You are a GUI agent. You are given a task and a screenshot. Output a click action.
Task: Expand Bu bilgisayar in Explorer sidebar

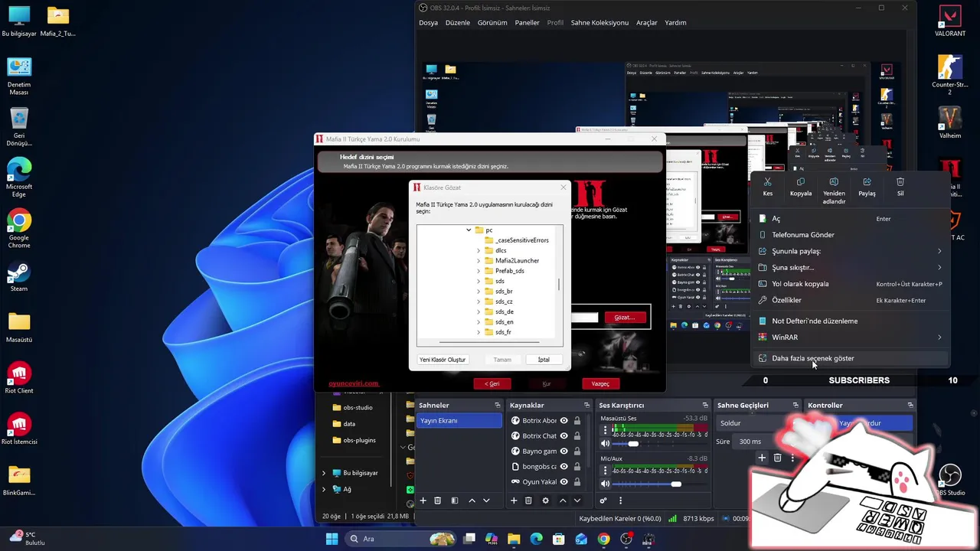[324, 473]
